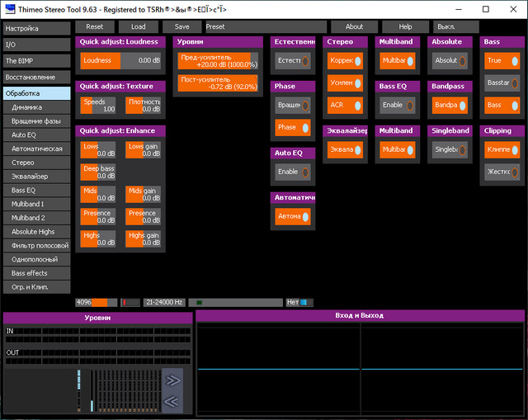This screenshot has height=420, width=528.
Task: Select Multiband 1 in the sidebar
Action: click(x=36, y=203)
